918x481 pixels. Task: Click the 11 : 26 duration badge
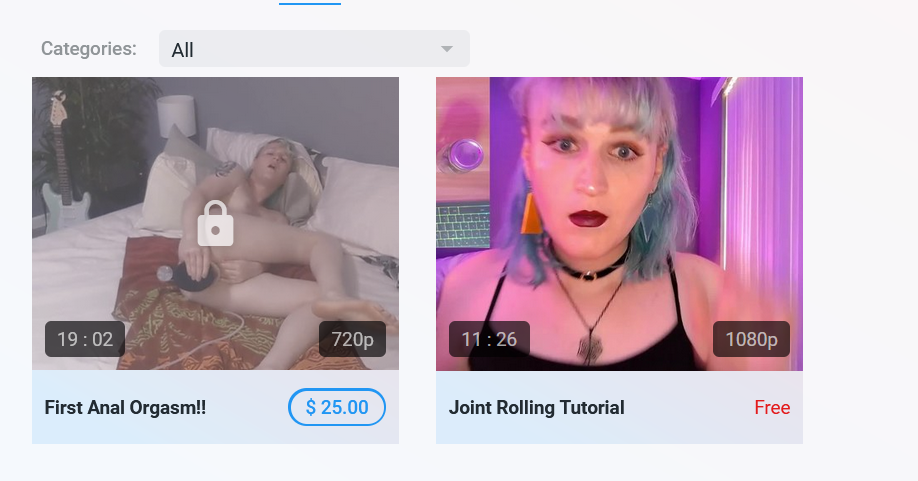[489, 339]
